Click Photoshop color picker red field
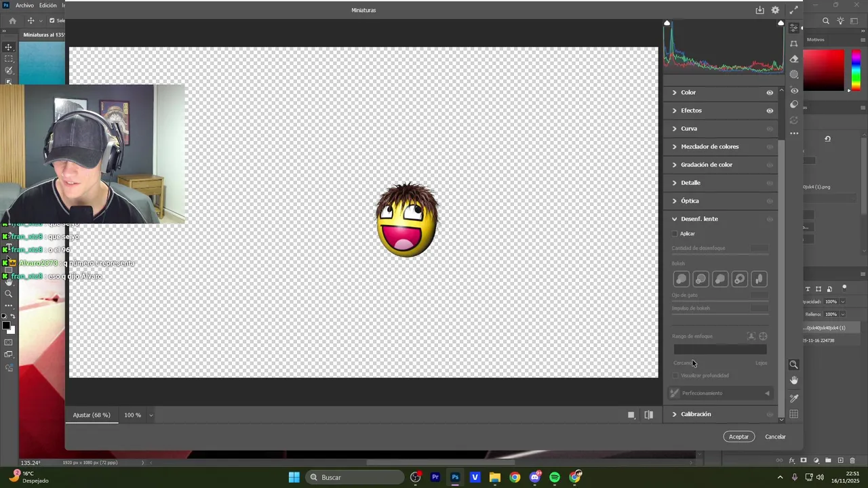868x488 pixels. pyautogui.click(x=825, y=70)
